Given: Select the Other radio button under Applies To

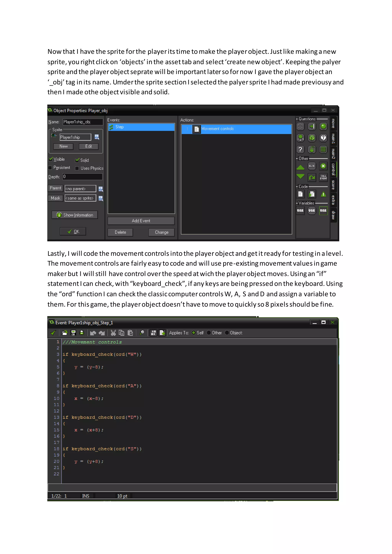Looking at the screenshot, I should [x=209, y=333].
